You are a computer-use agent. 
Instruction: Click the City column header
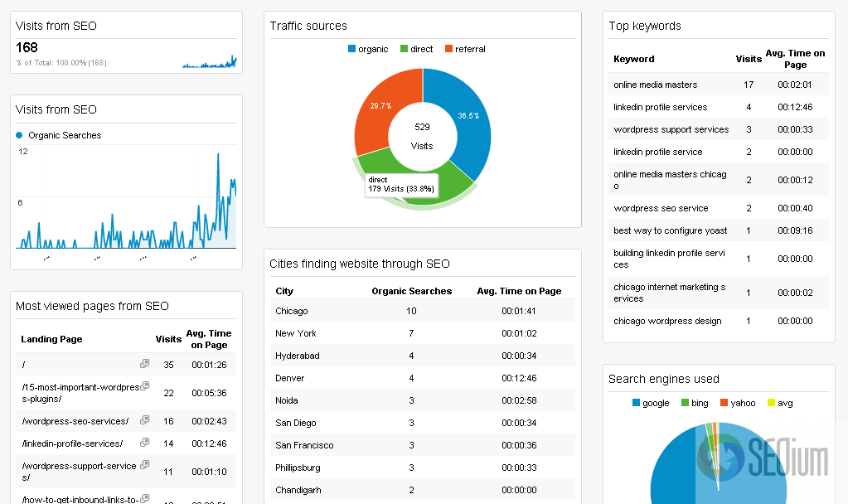click(x=284, y=291)
